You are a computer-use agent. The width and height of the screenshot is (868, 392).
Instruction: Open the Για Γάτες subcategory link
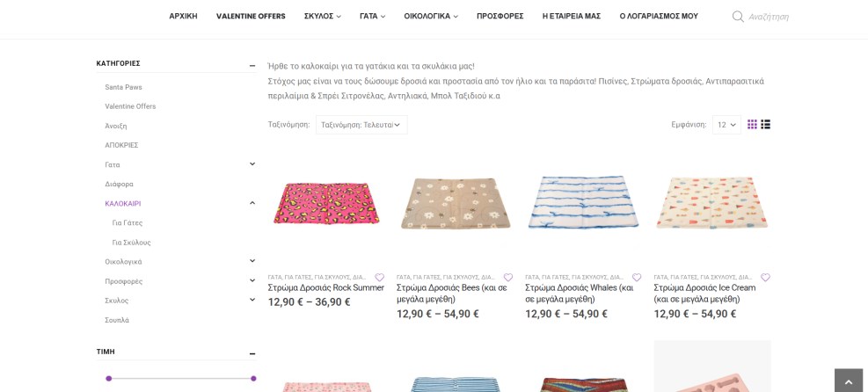pyautogui.click(x=128, y=223)
